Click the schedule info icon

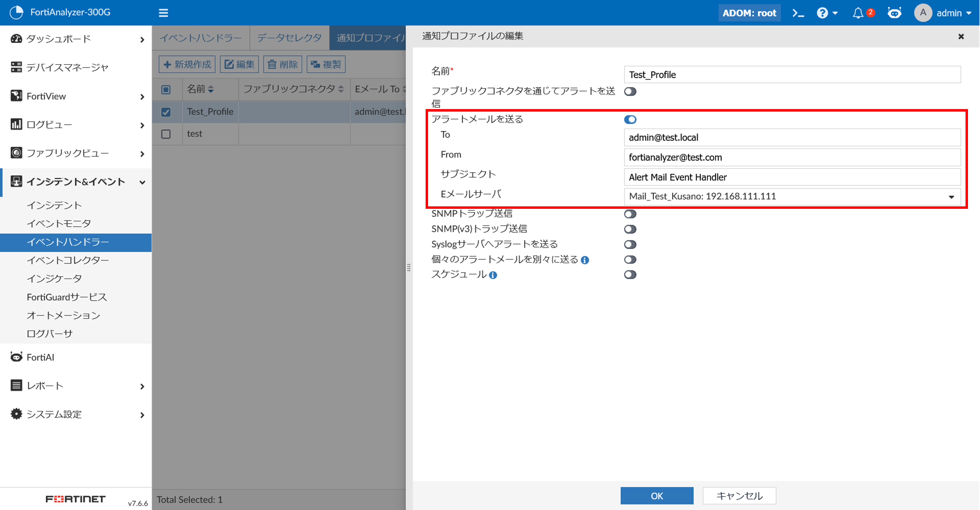coord(493,275)
